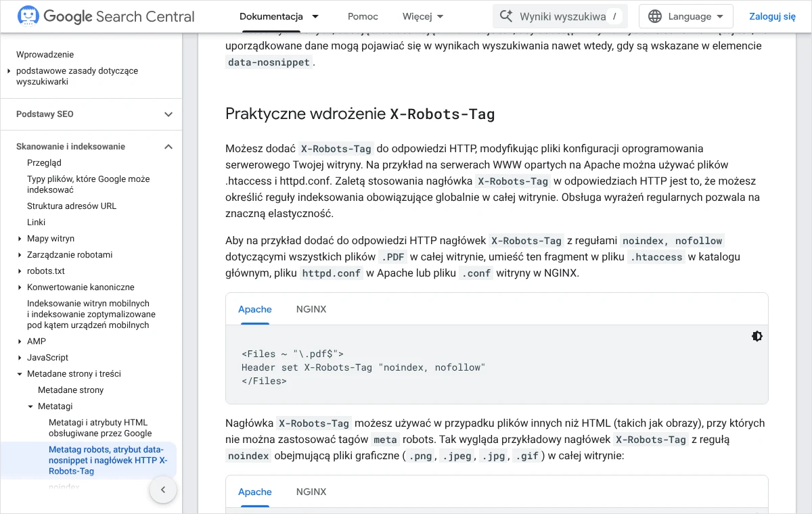Click the Zaloguj się link
This screenshot has width=812, height=514.
tap(773, 16)
